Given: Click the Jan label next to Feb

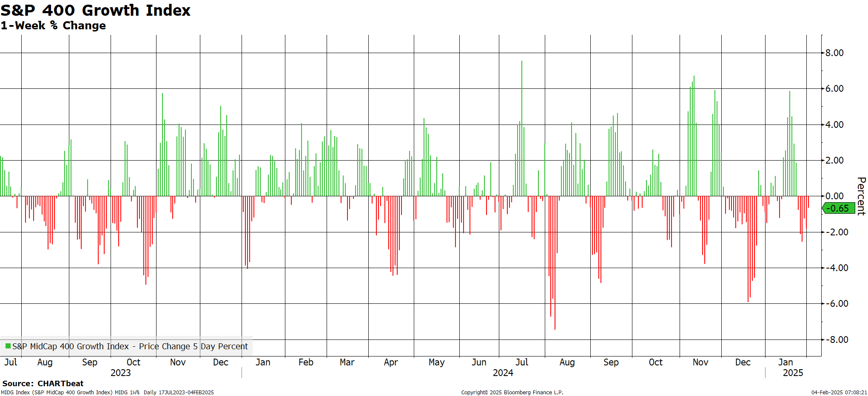Looking at the screenshot, I should point(263,362).
